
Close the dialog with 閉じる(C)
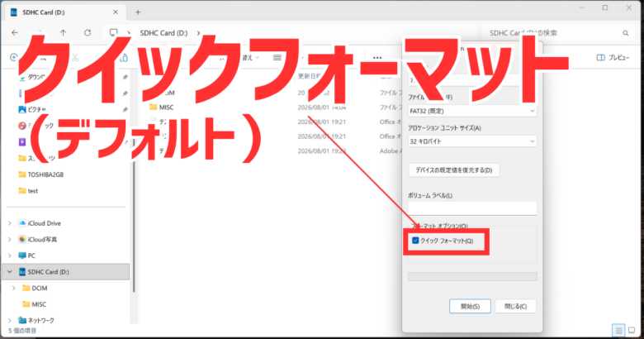[x=515, y=306]
